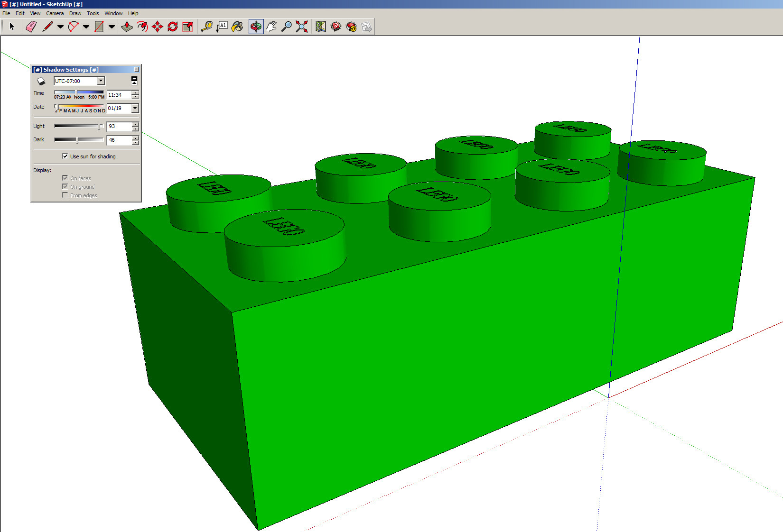Image resolution: width=783 pixels, height=532 pixels.
Task: Pick the Select arrow tool
Action: (12, 27)
